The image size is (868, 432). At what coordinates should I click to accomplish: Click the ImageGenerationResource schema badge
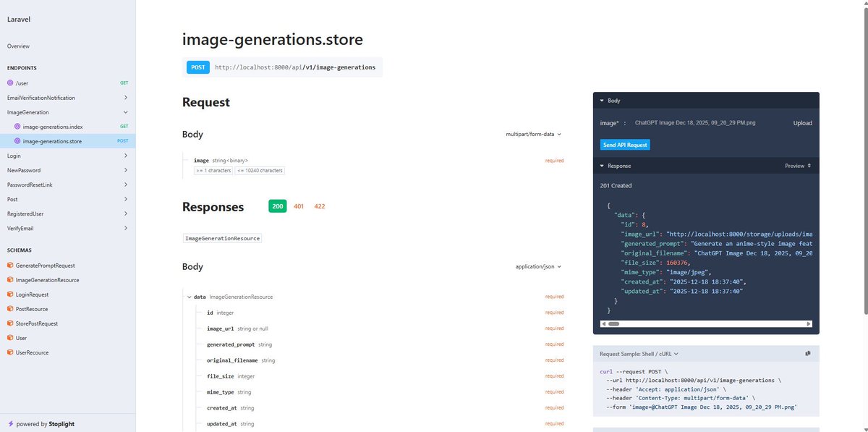(x=223, y=238)
